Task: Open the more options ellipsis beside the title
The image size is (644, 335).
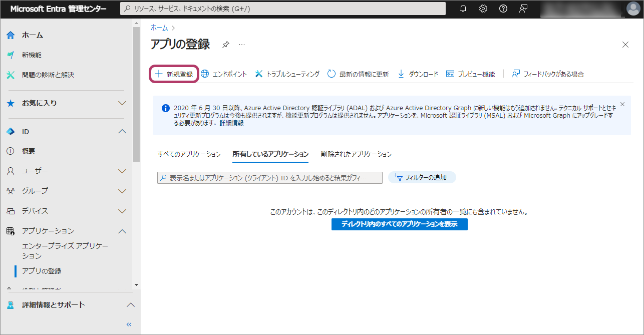Action: pos(242,45)
